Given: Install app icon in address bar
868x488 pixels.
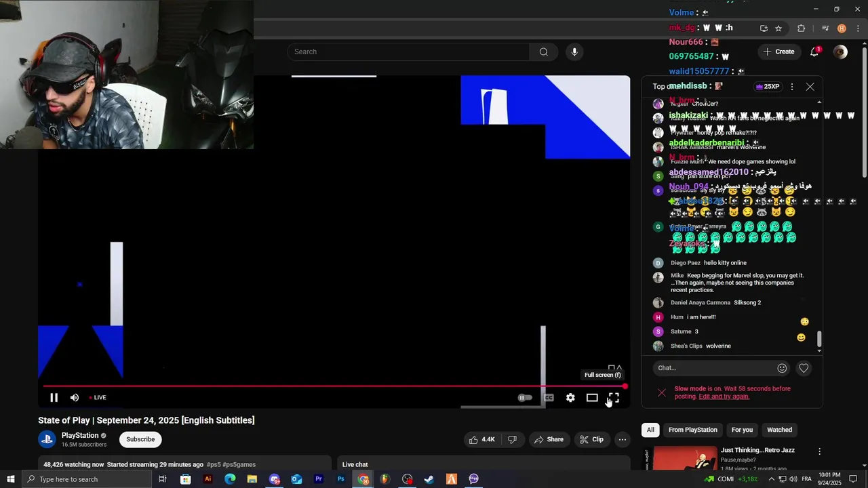Looking at the screenshot, I should (x=764, y=28).
